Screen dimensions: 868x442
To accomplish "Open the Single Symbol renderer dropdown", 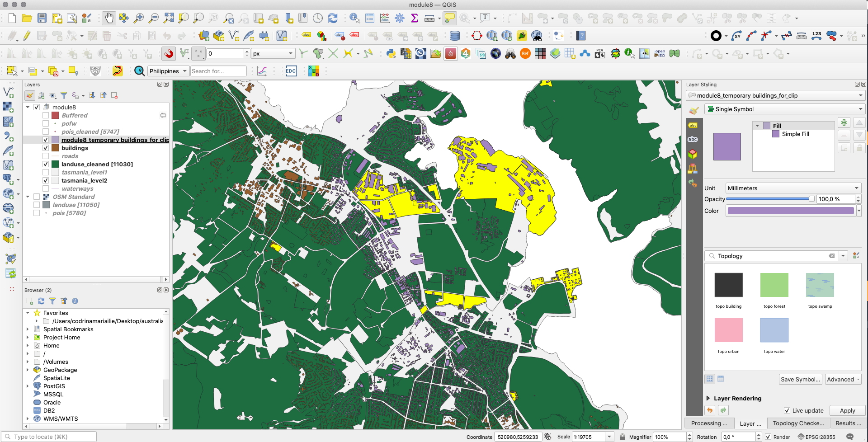I will (784, 109).
